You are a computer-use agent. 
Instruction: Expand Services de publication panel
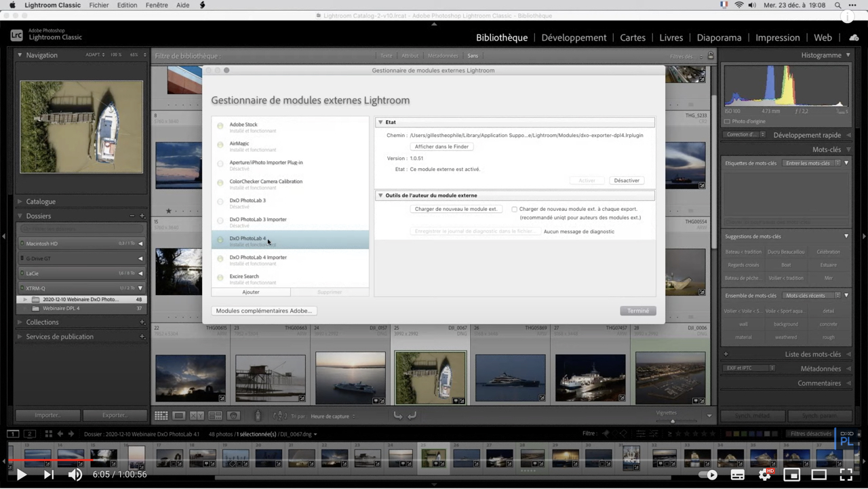click(x=20, y=336)
